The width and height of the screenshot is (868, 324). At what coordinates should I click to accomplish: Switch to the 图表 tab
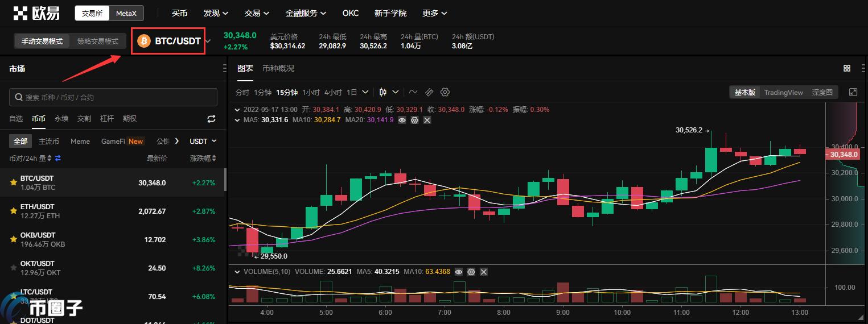pyautogui.click(x=245, y=68)
